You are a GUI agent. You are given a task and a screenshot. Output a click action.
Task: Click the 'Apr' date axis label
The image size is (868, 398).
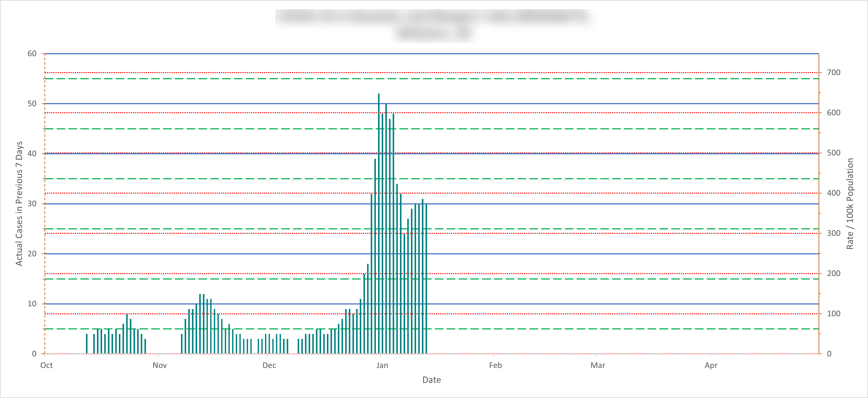click(711, 365)
